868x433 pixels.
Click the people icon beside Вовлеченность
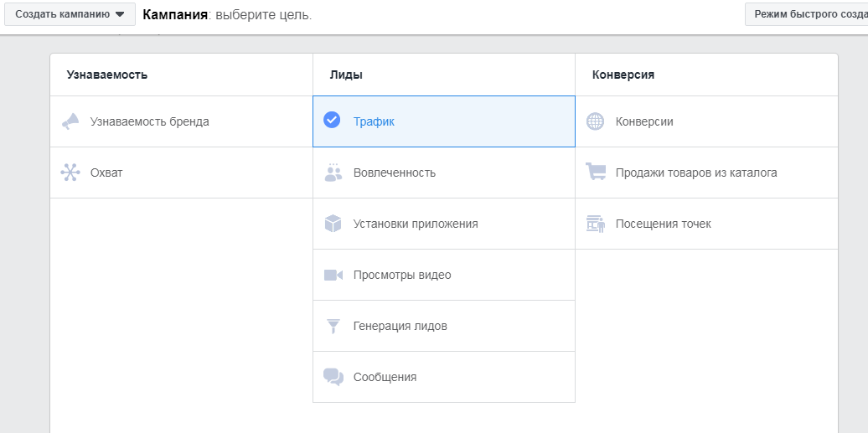click(x=333, y=173)
